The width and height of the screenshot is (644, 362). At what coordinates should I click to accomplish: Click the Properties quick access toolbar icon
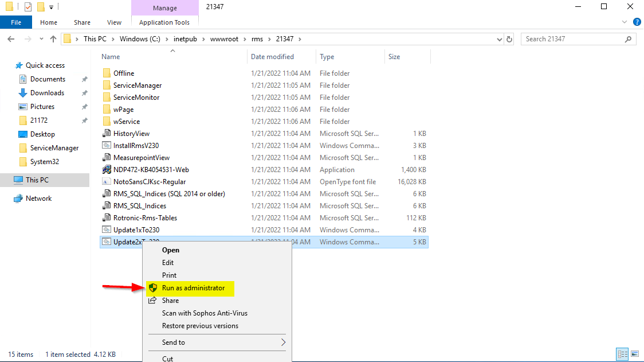point(28,7)
